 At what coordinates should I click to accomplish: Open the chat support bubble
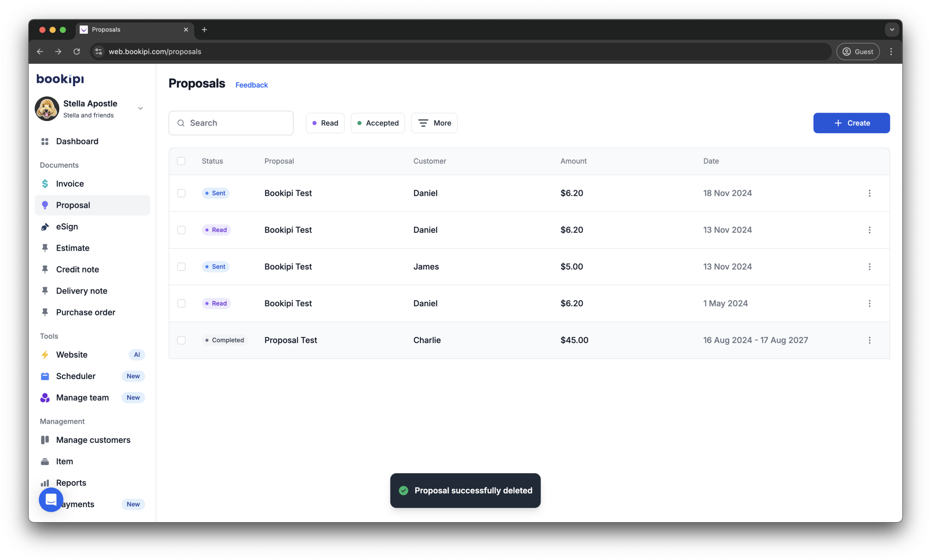pyautogui.click(x=51, y=500)
